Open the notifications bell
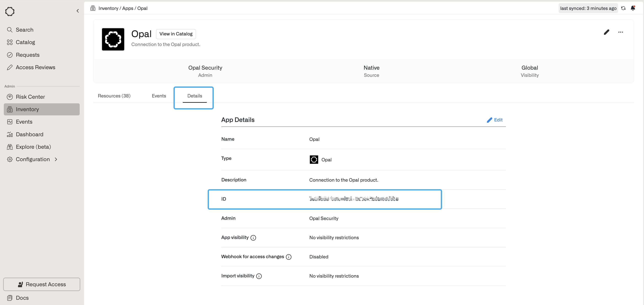The image size is (644, 305). coord(633,8)
